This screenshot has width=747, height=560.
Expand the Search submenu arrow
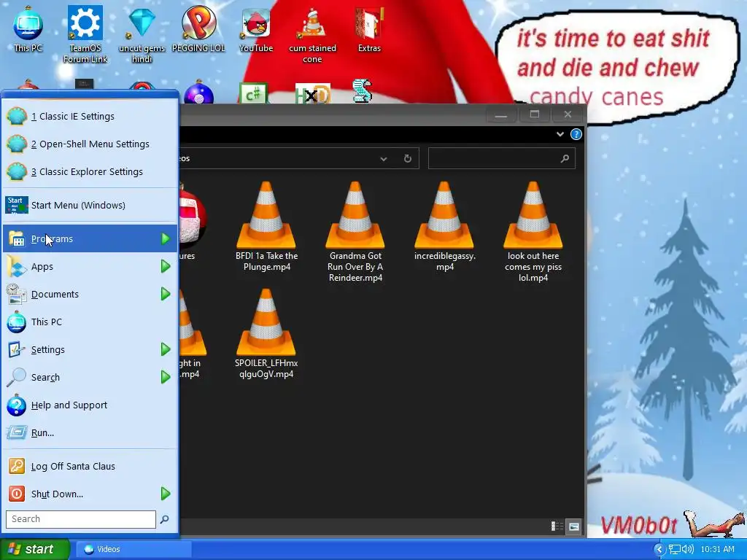166,377
